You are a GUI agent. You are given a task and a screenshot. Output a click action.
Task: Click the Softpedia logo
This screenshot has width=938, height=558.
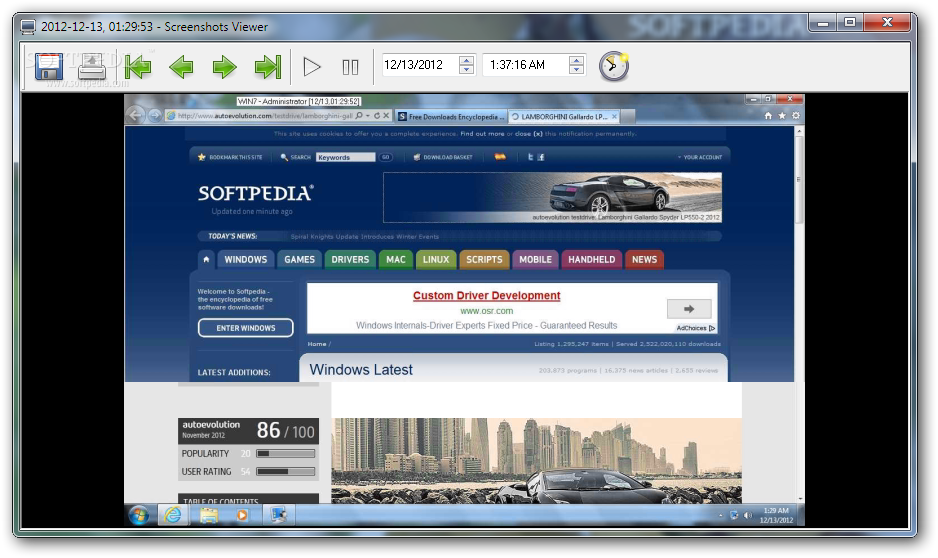pos(255,193)
